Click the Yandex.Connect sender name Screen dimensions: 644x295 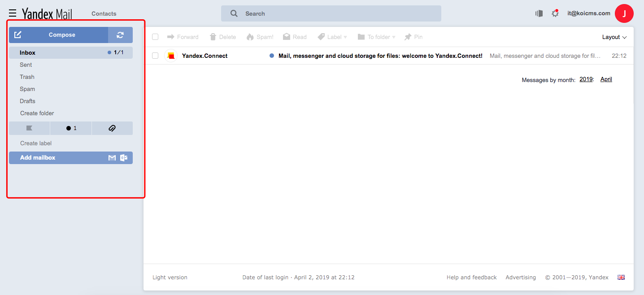(205, 56)
